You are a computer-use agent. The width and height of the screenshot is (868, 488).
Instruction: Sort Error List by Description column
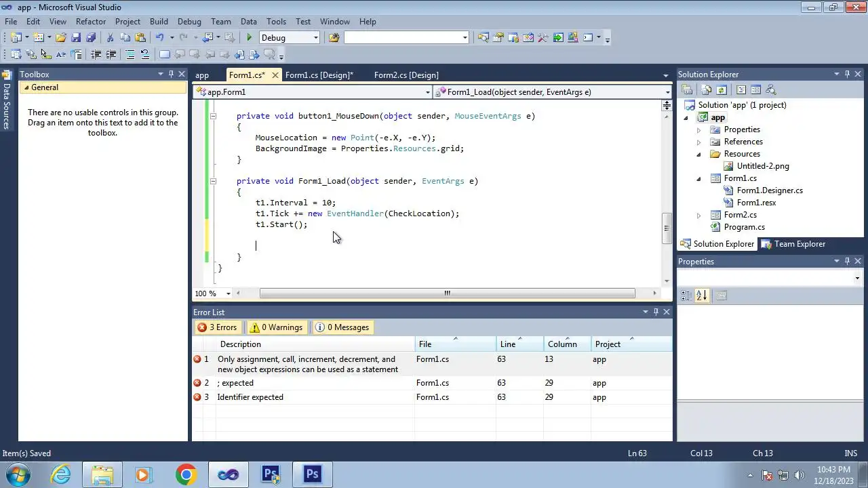pos(315,344)
